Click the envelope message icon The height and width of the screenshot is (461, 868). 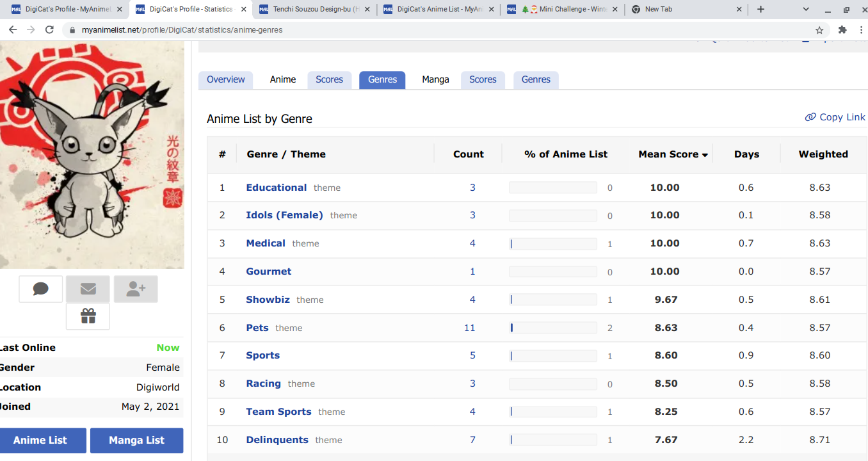(x=88, y=289)
